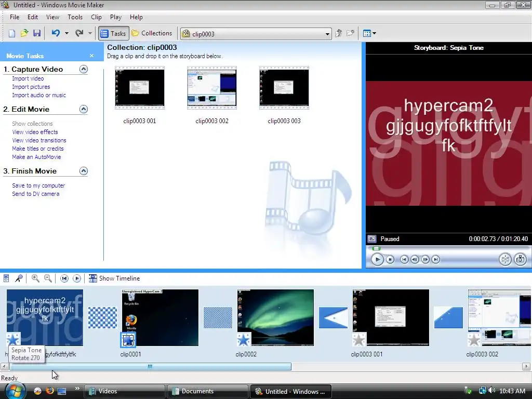Toggle the Tasks pane button
532x399 pixels.
pos(114,33)
